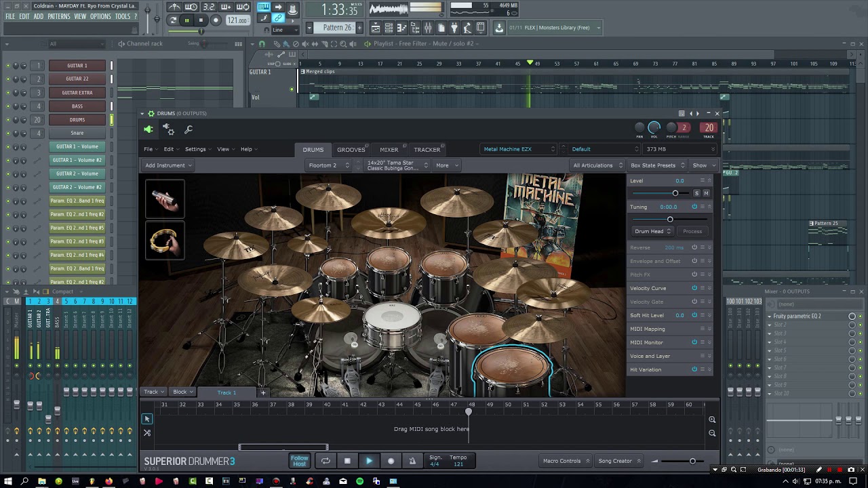The height and width of the screenshot is (488, 868).
Task: Open the Mixer toolbar icon
Action: [428, 28]
